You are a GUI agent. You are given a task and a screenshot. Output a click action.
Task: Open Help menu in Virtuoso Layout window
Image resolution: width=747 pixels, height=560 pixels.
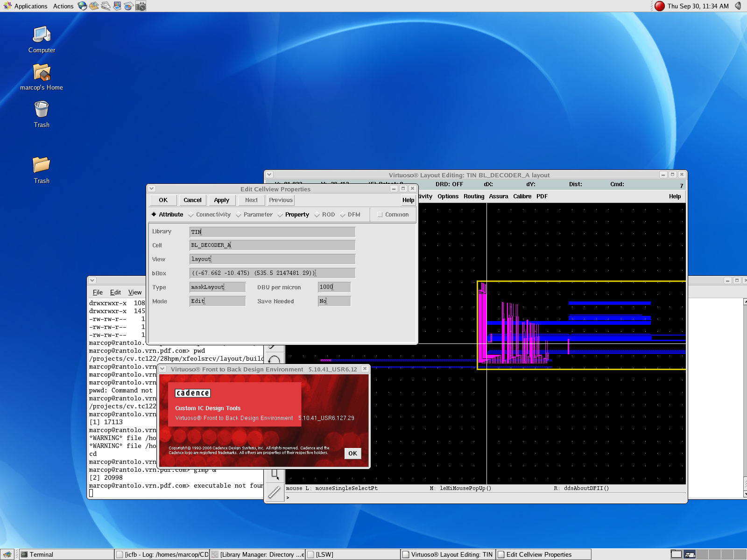point(675,196)
